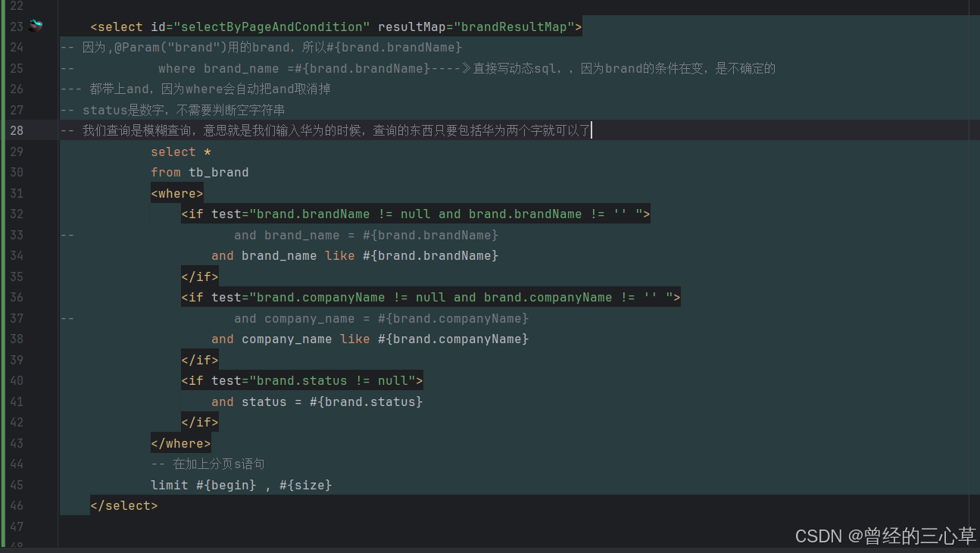Image resolution: width=980 pixels, height=553 pixels.
Task: Click line number 43 in the gutter
Action: click(17, 444)
